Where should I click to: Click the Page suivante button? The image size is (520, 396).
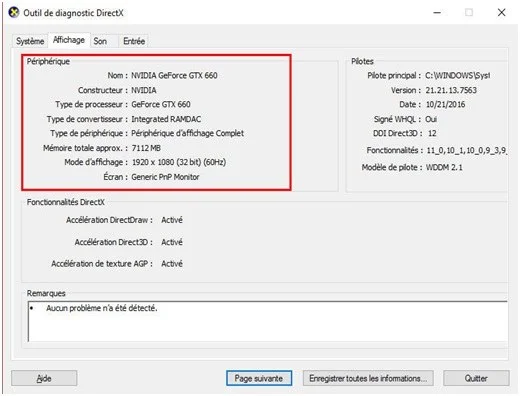259,378
